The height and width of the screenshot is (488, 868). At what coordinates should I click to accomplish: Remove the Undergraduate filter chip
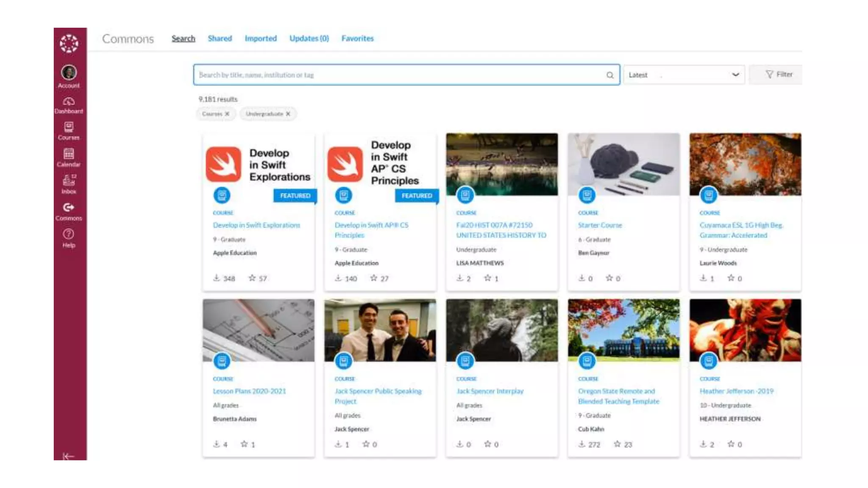click(x=288, y=114)
